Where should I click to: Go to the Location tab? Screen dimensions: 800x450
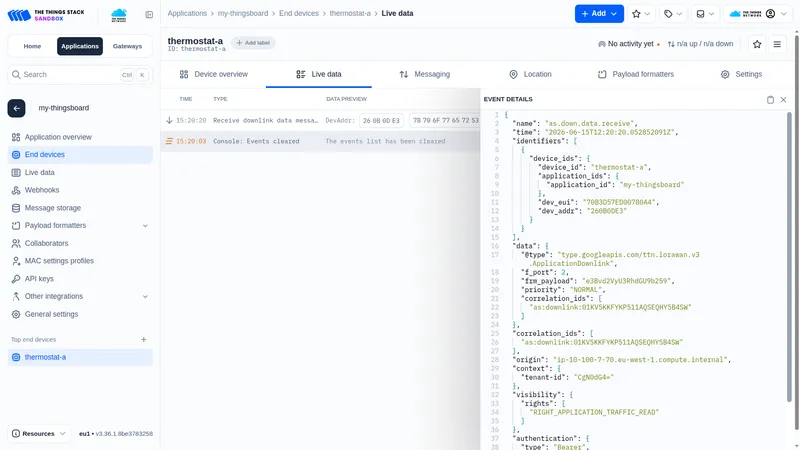530,74
